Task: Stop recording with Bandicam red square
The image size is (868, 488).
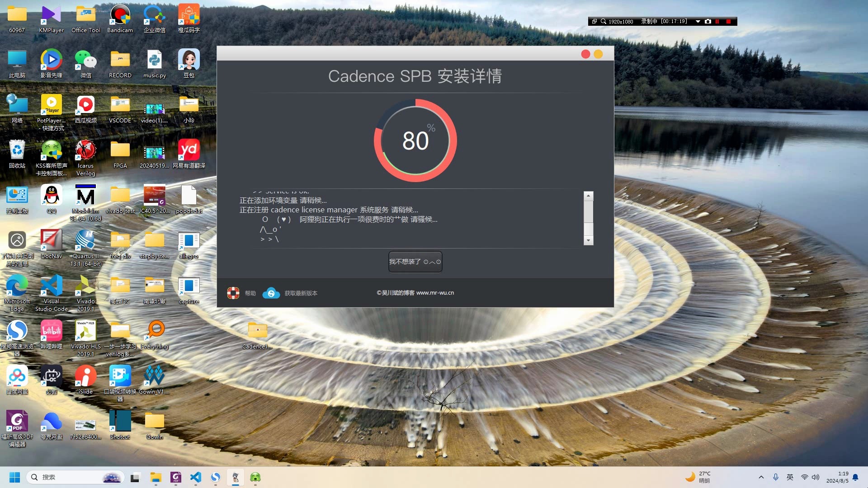Action: 728,22
